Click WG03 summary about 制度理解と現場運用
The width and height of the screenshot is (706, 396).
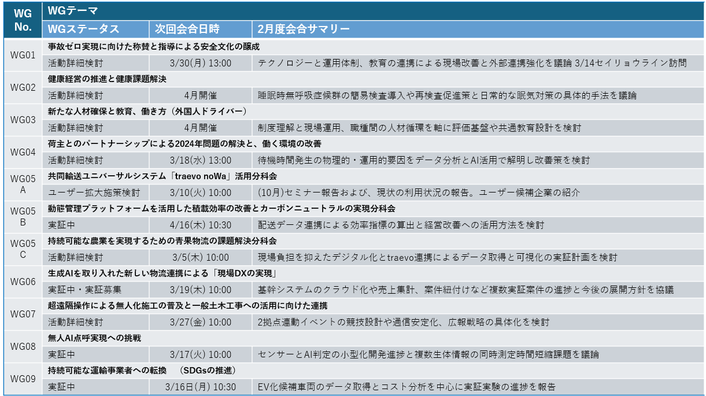click(419, 128)
